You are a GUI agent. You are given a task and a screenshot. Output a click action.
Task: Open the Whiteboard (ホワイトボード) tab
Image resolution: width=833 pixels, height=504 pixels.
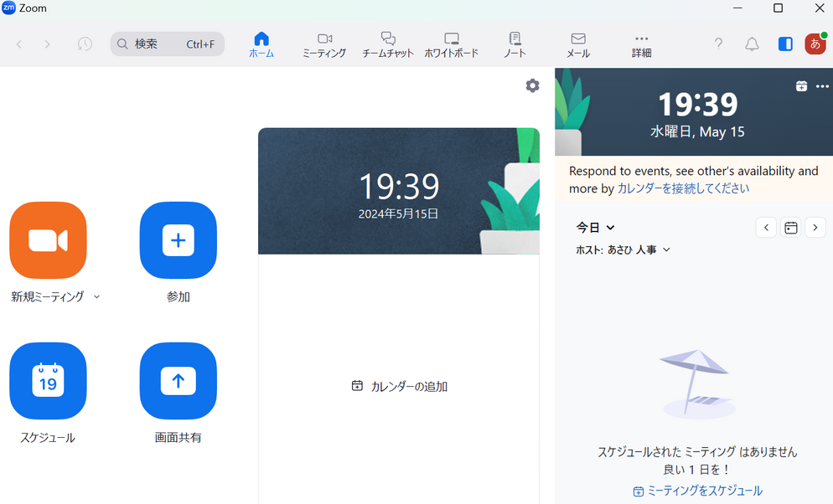coord(451,44)
